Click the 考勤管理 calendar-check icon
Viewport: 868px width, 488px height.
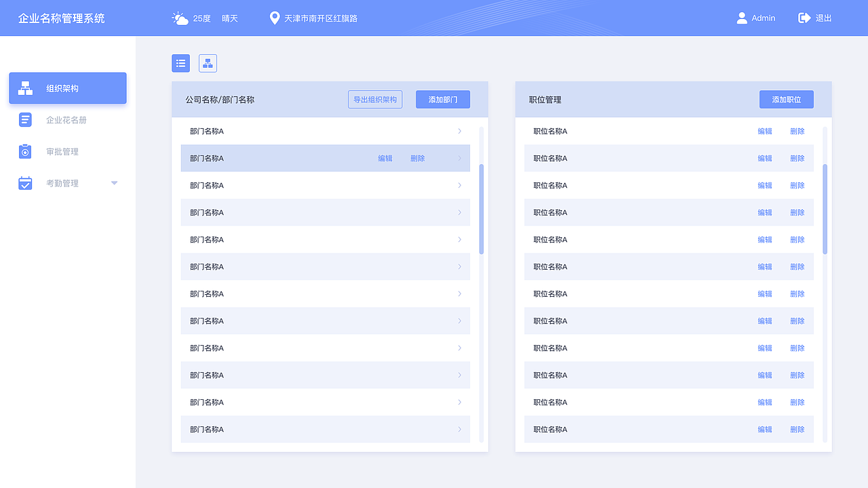pyautogui.click(x=25, y=183)
